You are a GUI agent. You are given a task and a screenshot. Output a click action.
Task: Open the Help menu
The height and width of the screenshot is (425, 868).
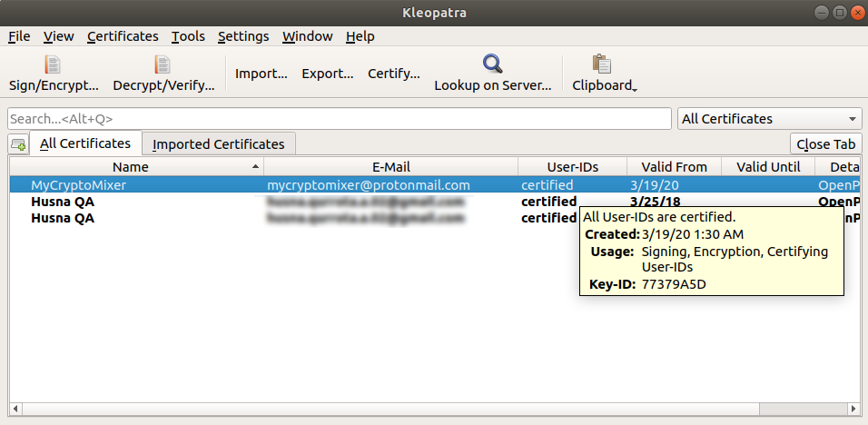point(360,36)
